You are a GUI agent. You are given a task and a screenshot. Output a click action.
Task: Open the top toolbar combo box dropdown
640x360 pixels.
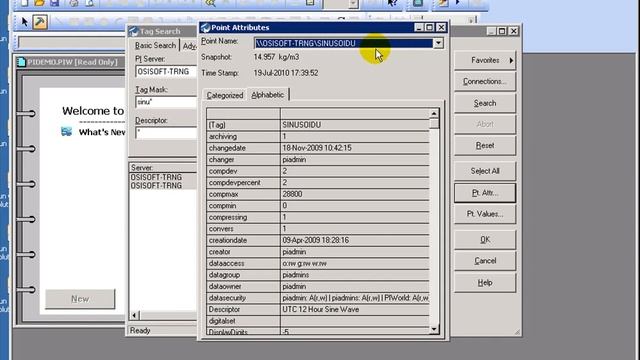tap(353, 4)
